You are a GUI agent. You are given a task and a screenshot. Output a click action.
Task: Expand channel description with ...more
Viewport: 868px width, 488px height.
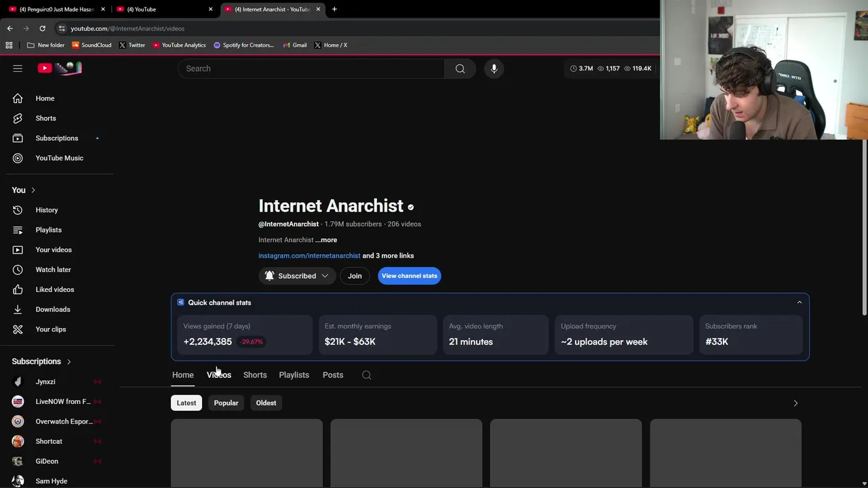(326, 240)
